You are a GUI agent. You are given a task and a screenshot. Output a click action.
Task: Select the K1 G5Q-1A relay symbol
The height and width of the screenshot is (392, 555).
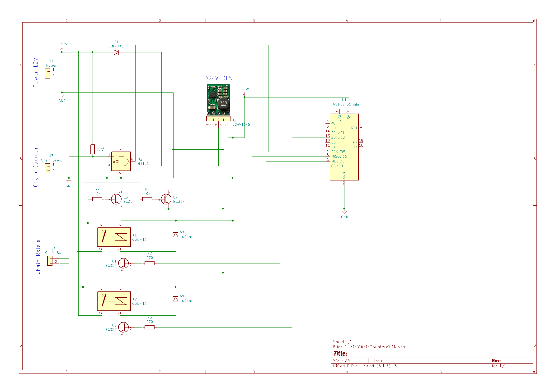pyautogui.click(x=114, y=237)
